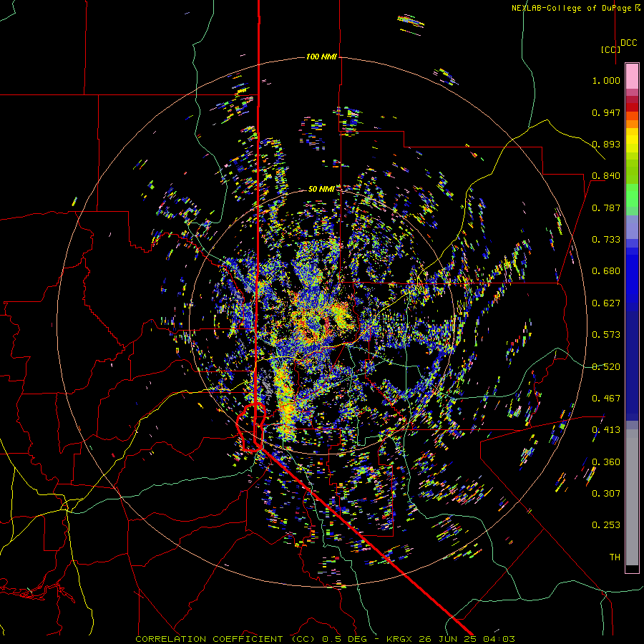The width and height of the screenshot is (644, 644).
Task: Click the 50 NMI range ring label
Action: pyautogui.click(x=321, y=189)
